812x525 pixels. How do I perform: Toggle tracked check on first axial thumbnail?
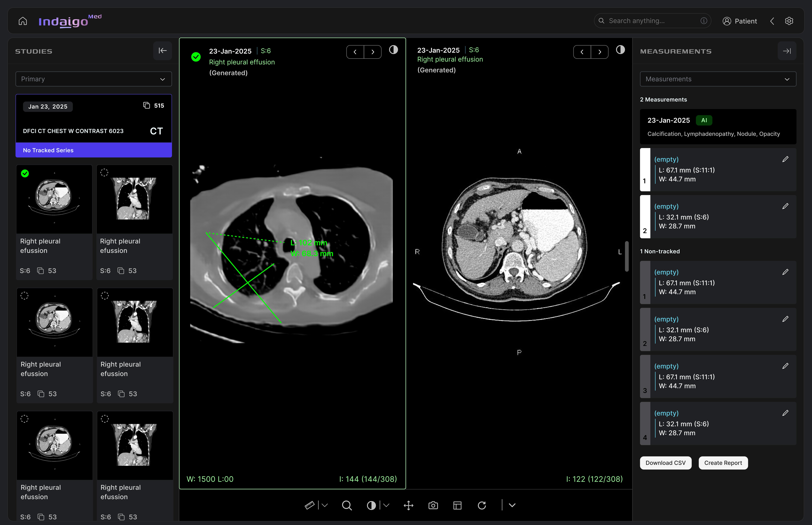coord(25,174)
